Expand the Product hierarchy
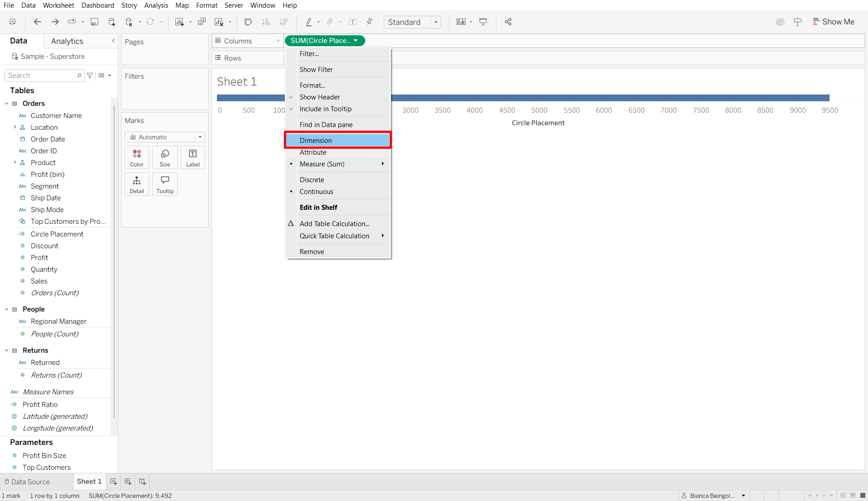The height and width of the screenshot is (501, 868). (x=15, y=163)
